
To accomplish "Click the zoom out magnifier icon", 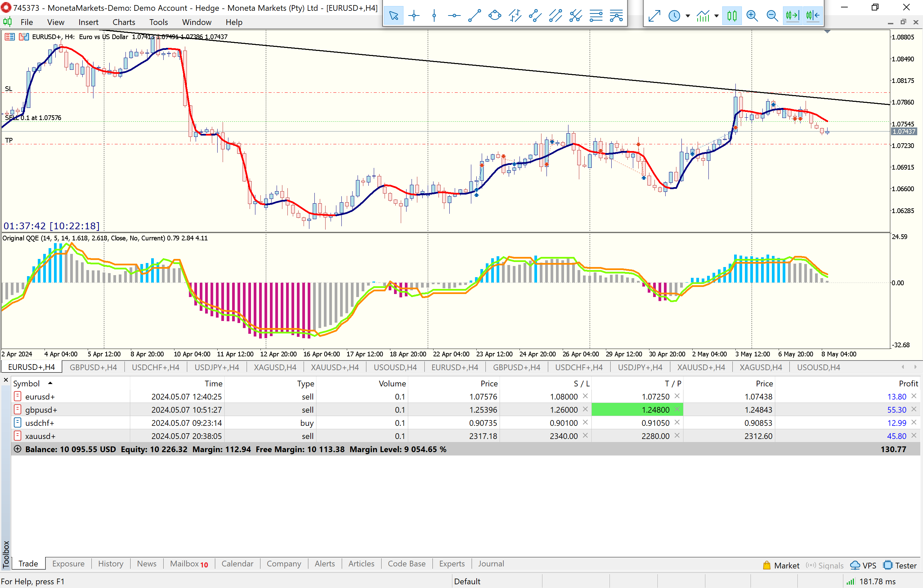I will 772,16.
